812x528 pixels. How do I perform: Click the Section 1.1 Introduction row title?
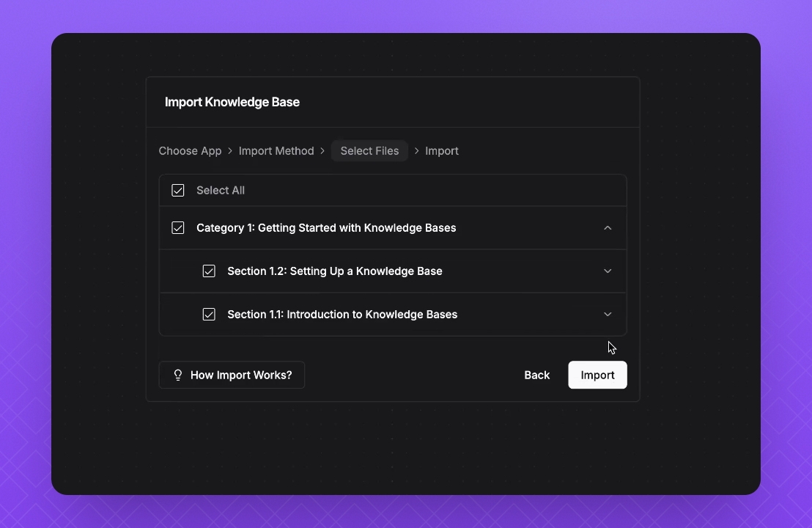[342, 315]
